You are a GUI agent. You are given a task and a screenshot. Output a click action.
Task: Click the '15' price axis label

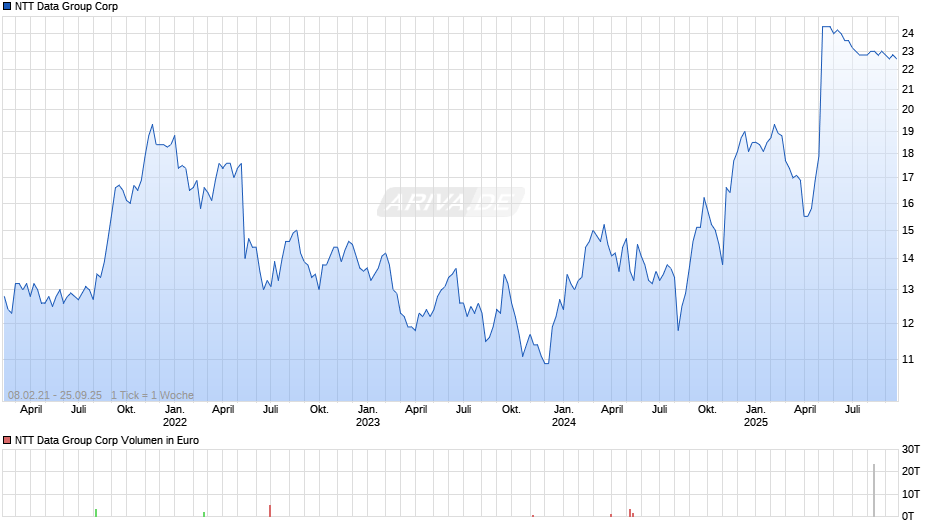click(x=908, y=230)
